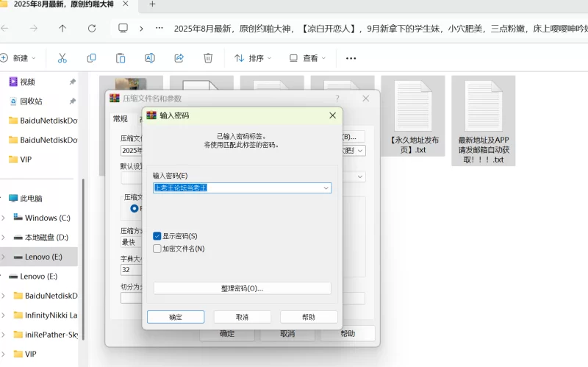The image size is (588, 367).
Task: Open the See more ellipsis in toolbar
Action: (351, 58)
